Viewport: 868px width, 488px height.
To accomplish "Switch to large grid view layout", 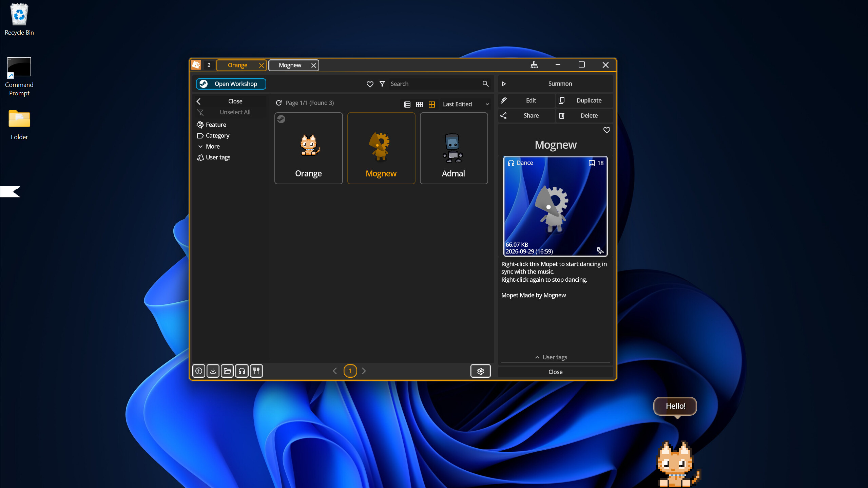I will pos(432,105).
